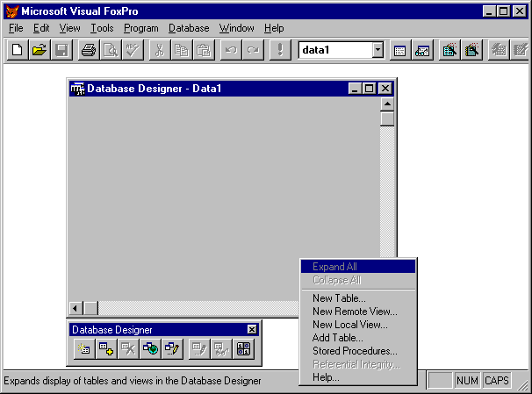Click the Redo arrow icon

tap(253, 50)
